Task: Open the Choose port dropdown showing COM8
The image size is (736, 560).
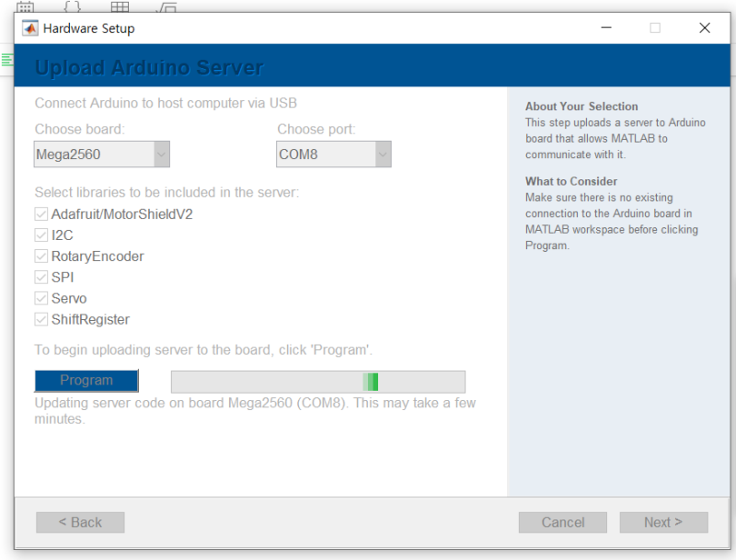Action: pyautogui.click(x=334, y=154)
